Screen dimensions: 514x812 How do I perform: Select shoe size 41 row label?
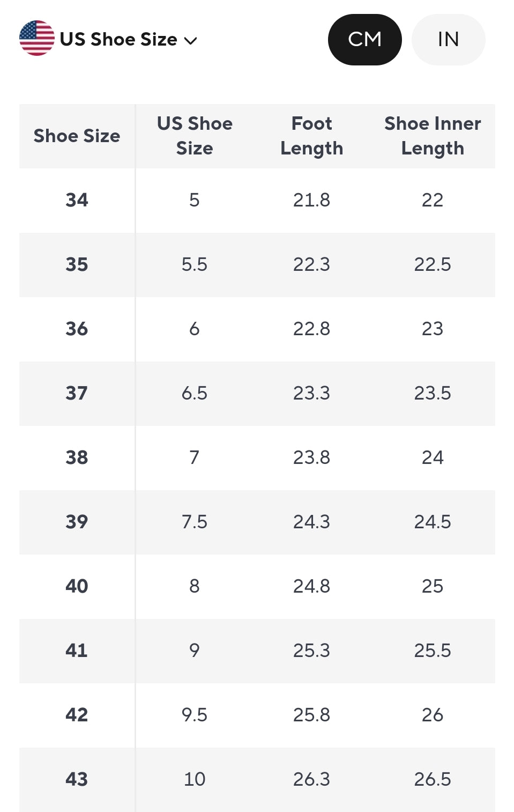[77, 651]
